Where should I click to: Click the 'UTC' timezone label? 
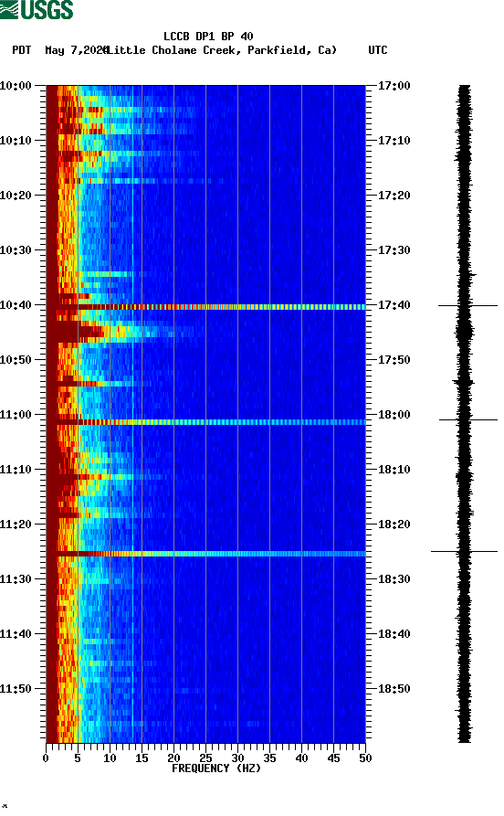[x=378, y=50]
